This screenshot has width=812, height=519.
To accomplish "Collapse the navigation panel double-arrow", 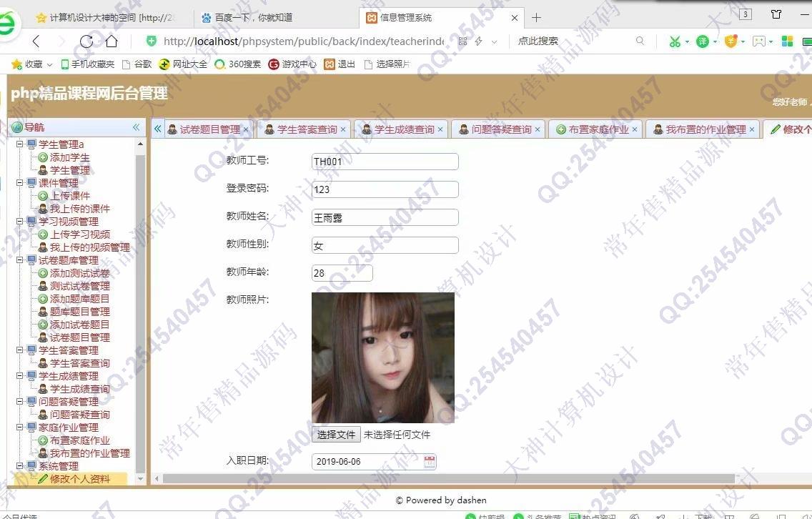I will click(x=136, y=127).
